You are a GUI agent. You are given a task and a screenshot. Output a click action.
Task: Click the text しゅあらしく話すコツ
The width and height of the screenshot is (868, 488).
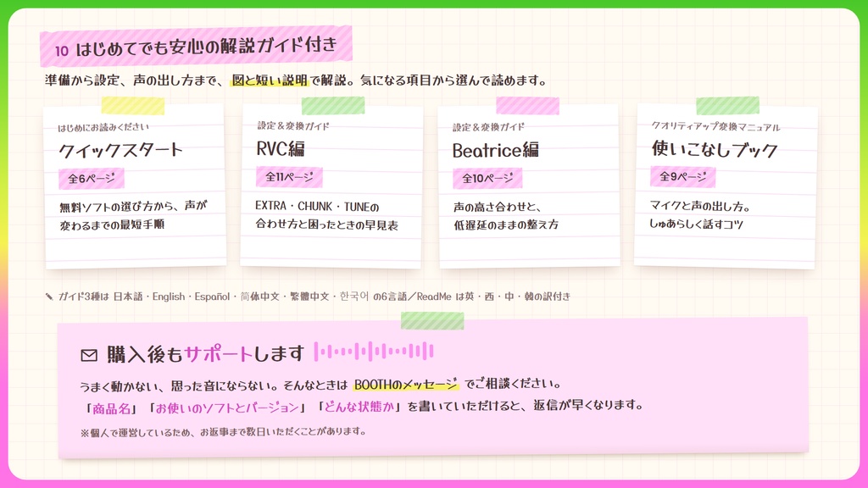tap(696, 224)
